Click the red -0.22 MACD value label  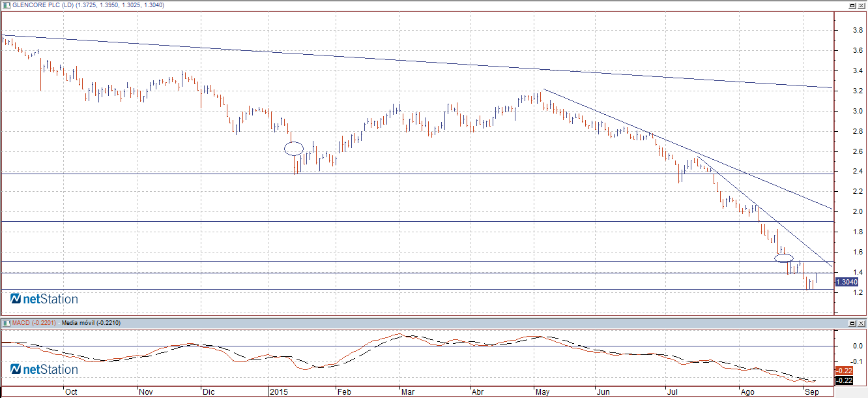843,369
